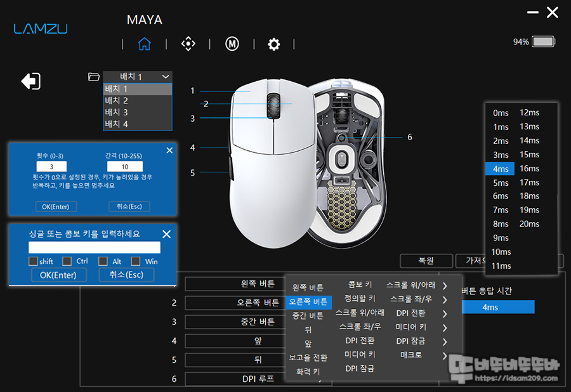Click button 1 assignment 왼쪽 버튼 field

235,284
